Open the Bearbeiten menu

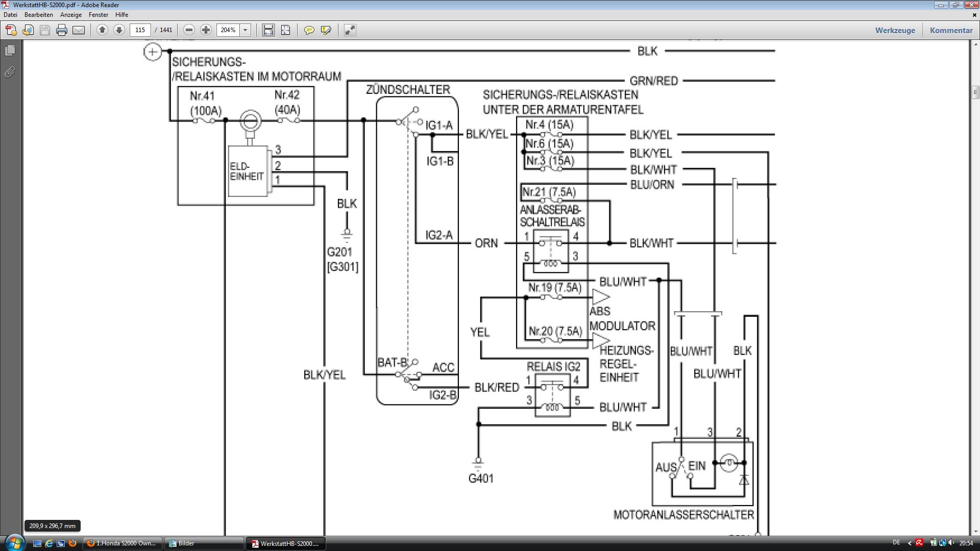point(39,15)
